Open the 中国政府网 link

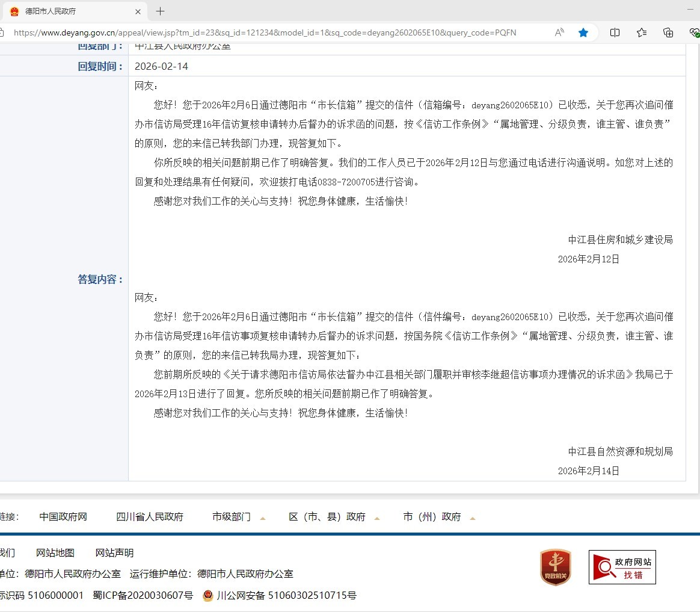pyautogui.click(x=63, y=517)
